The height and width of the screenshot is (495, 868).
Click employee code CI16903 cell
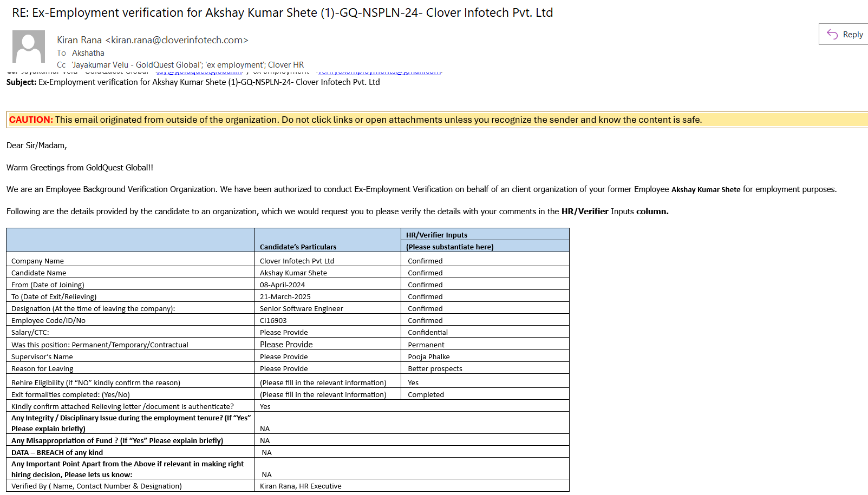coord(273,320)
